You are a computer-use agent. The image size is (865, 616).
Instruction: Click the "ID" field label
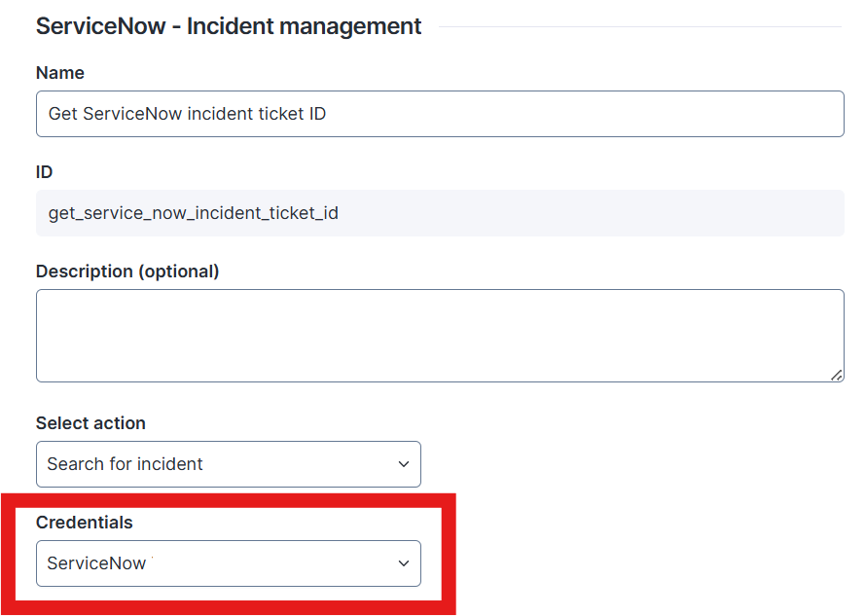click(x=44, y=172)
